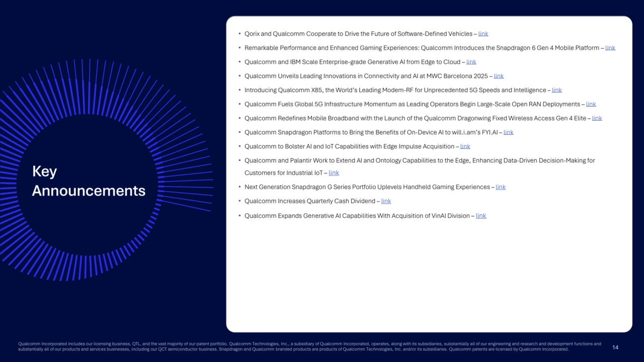644x362 pixels.
Task: Open VinAI Division acquisition link
Action: (x=481, y=216)
